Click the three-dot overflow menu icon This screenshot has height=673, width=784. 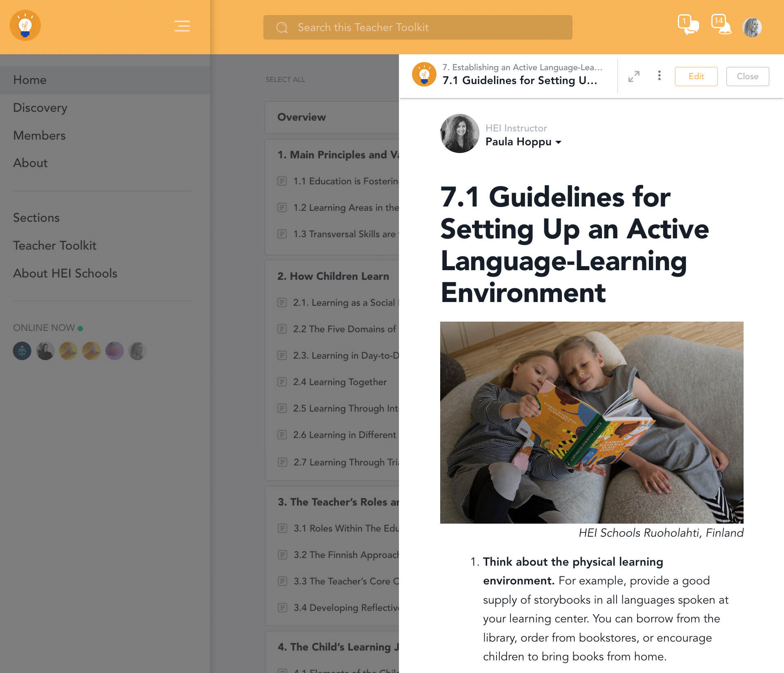(659, 75)
